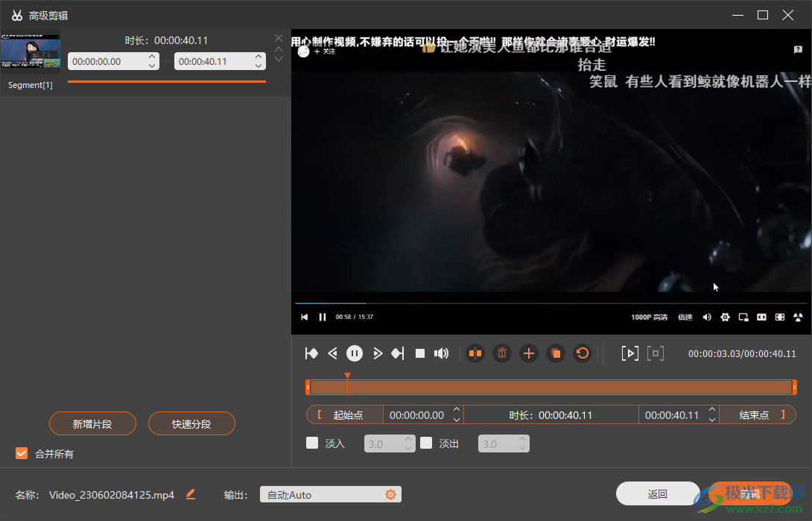Screen dimensions: 812x521
Task: Split the clip at the playhead
Action: click(475, 353)
